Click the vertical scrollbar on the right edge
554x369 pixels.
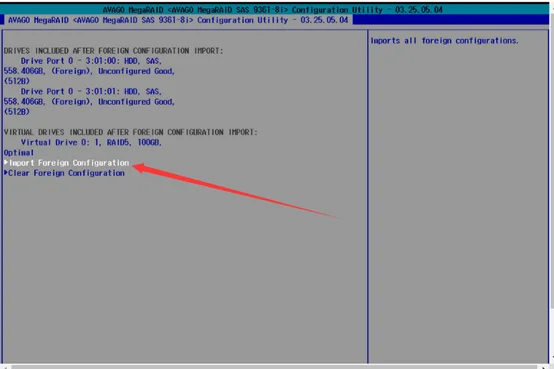pyautogui.click(x=552, y=184)
